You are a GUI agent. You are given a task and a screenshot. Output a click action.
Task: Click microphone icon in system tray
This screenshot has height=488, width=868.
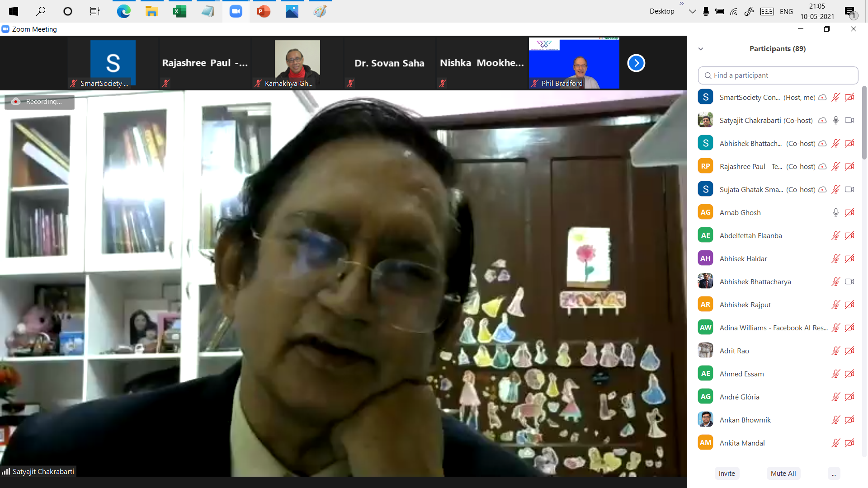click(706, 12)
